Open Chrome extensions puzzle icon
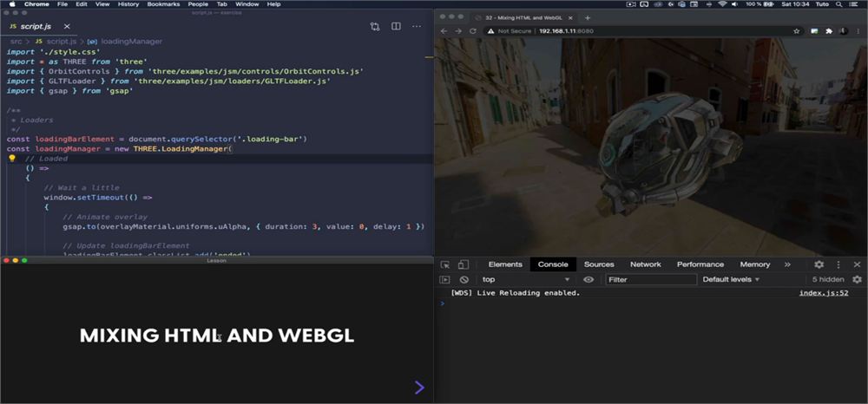Image resolution: width=868 pixels, height=404 pixels. tap(829, 31)
